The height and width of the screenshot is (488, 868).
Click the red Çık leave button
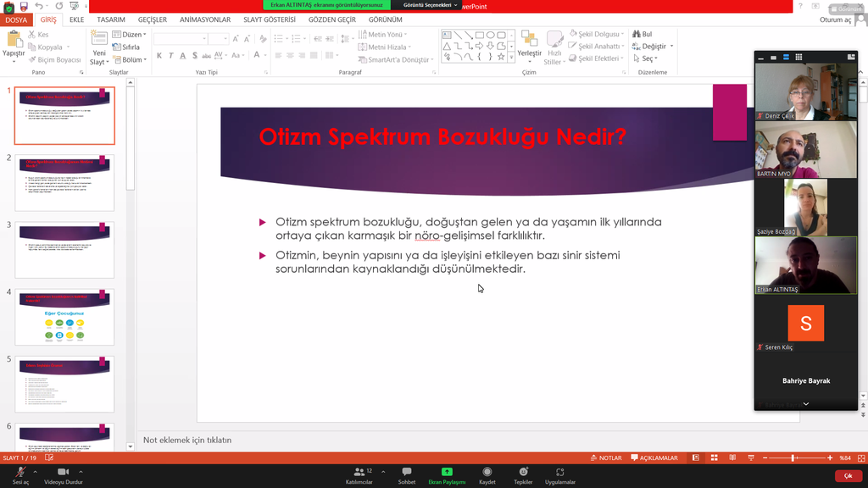(x=847, y=476)
